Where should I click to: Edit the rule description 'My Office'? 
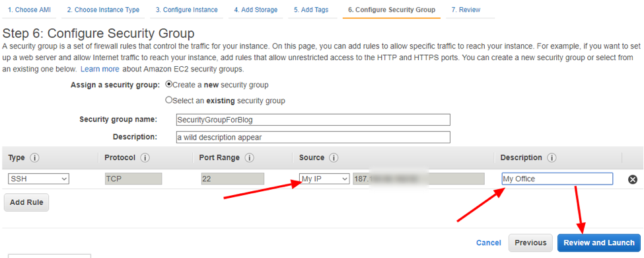[557, 179]
